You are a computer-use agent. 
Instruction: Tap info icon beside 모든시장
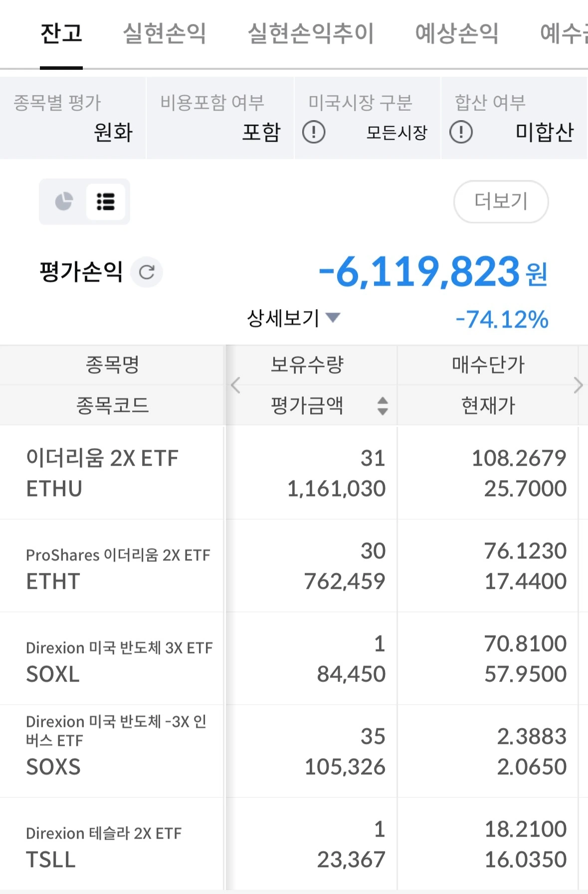coord(314,132)
